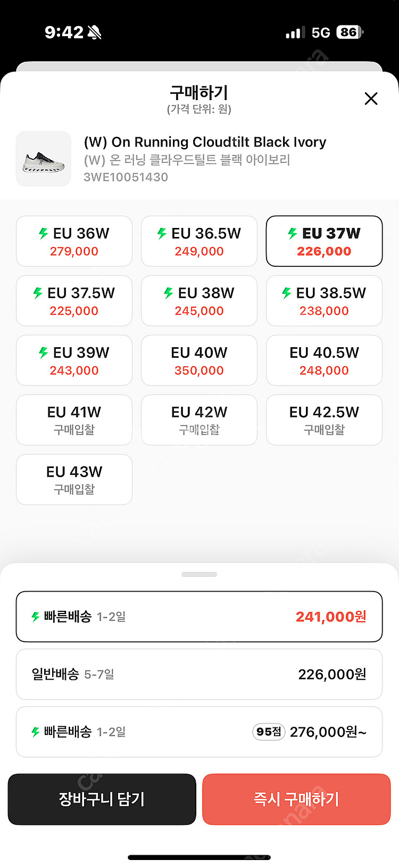Open purchase bid for EU 42W
Viewport: 399px width, 868px height.
199,420
